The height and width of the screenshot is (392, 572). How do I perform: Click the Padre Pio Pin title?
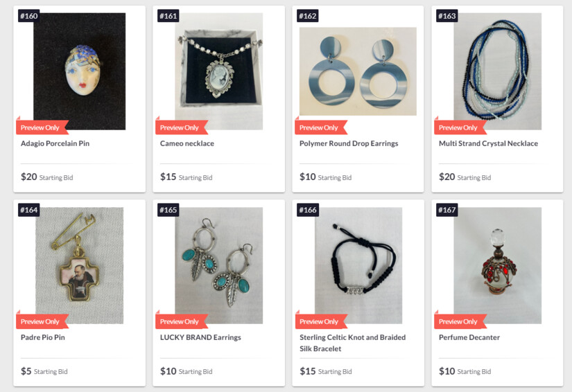point(43,337)
